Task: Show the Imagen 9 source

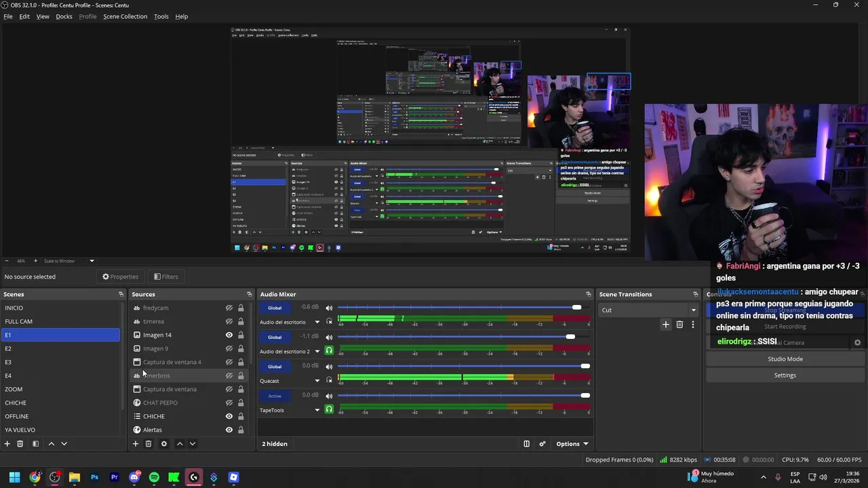Action: pyautogui.click(x=229, y=348)
